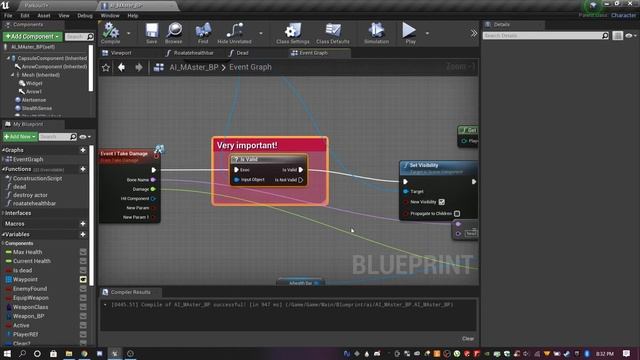
Task: Favorite graph with star icon
Action: coord(106,67)
